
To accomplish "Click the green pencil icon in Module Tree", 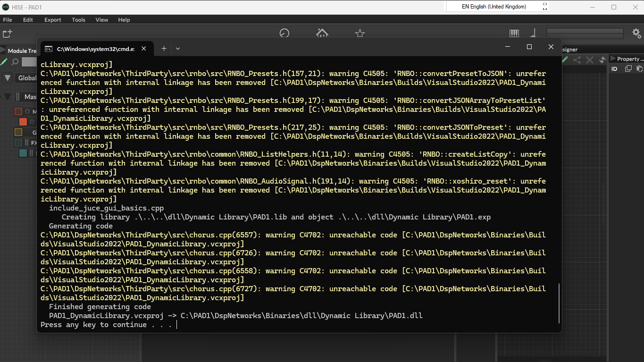I will pos(4,61).
